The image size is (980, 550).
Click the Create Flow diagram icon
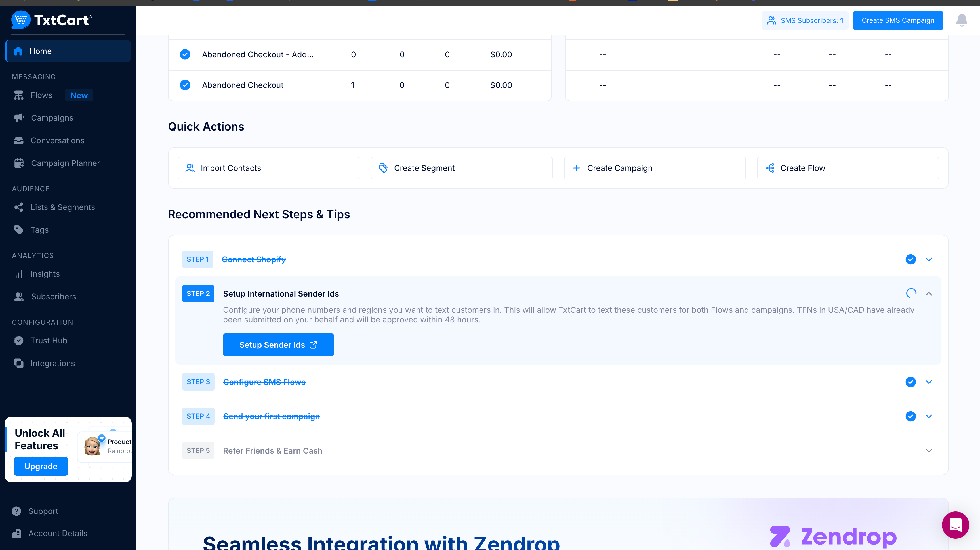click(x=770, y=168)
